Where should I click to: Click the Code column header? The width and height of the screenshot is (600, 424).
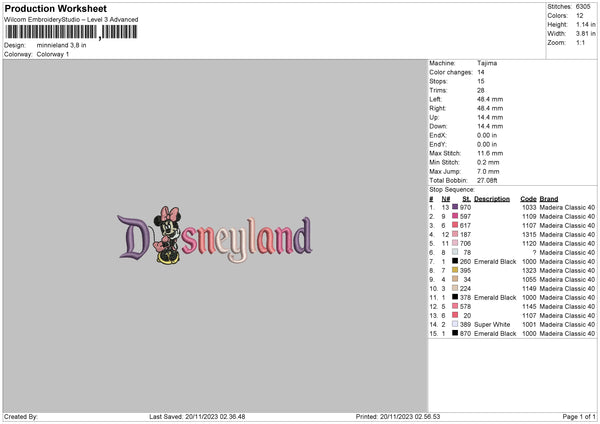(x=528, y=199)
